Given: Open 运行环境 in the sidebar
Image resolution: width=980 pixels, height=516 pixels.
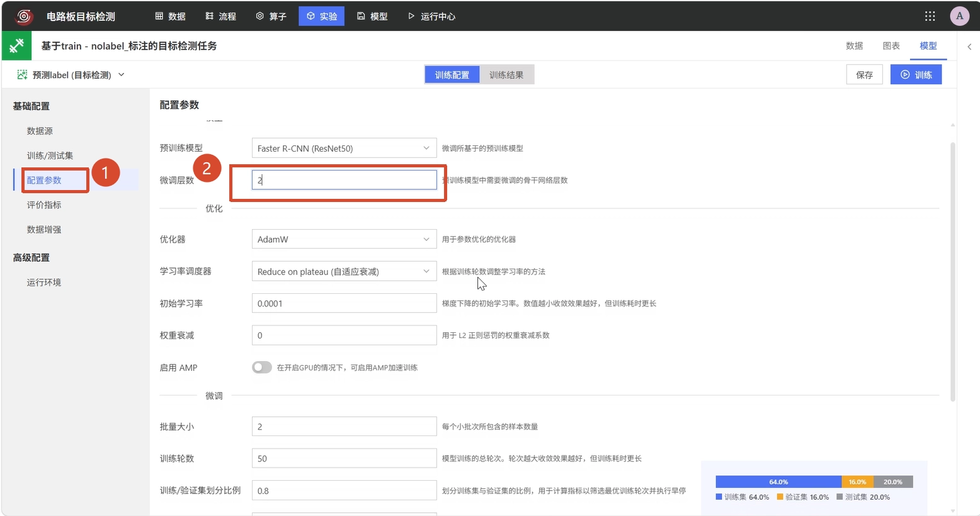Looking at the screenshot, I should coord(44,283).
